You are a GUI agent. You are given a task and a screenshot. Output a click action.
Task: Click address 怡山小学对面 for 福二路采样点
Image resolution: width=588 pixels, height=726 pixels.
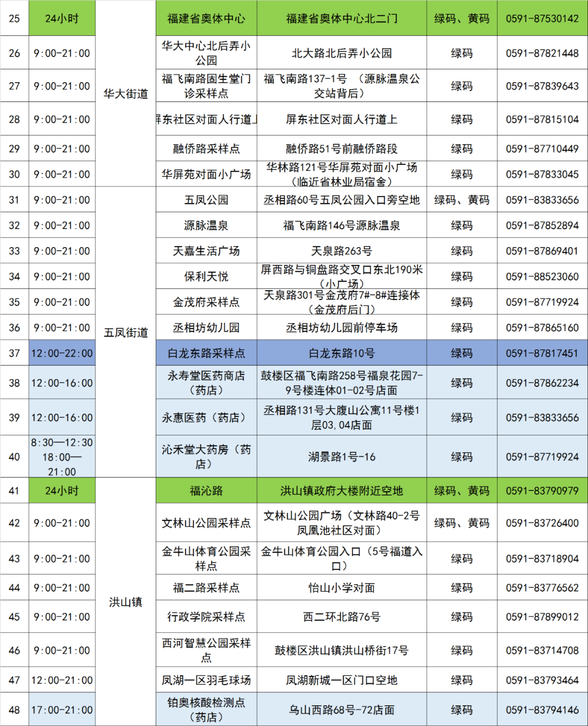click(340, 588)
